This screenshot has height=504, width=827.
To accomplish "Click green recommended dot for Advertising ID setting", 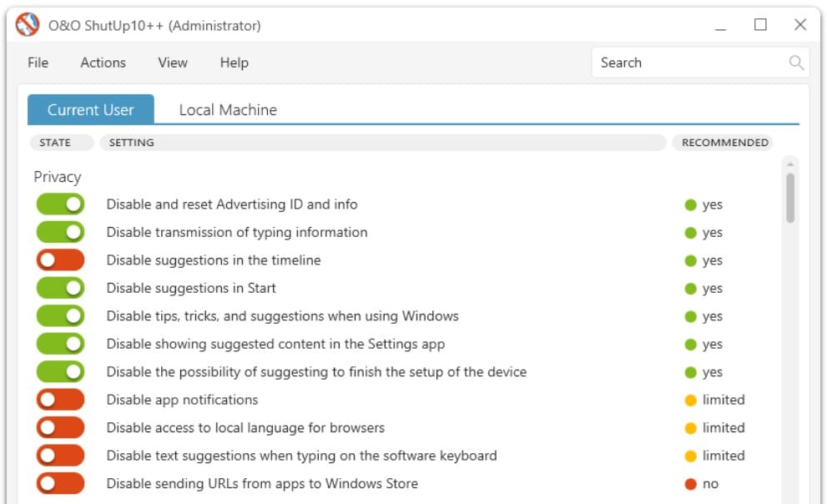I will 690,204.
